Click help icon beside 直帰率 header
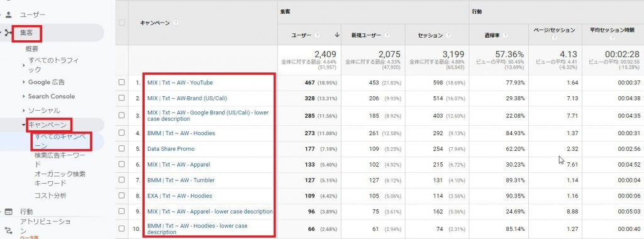 click(x=505, y=35)
